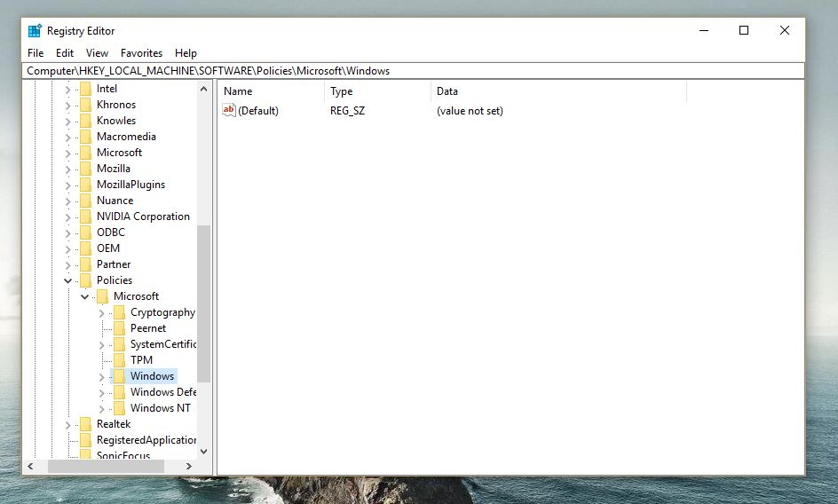Screen dimensions: 838x504
Task: Expand the Khronos key
Action: tap(67, 106)
